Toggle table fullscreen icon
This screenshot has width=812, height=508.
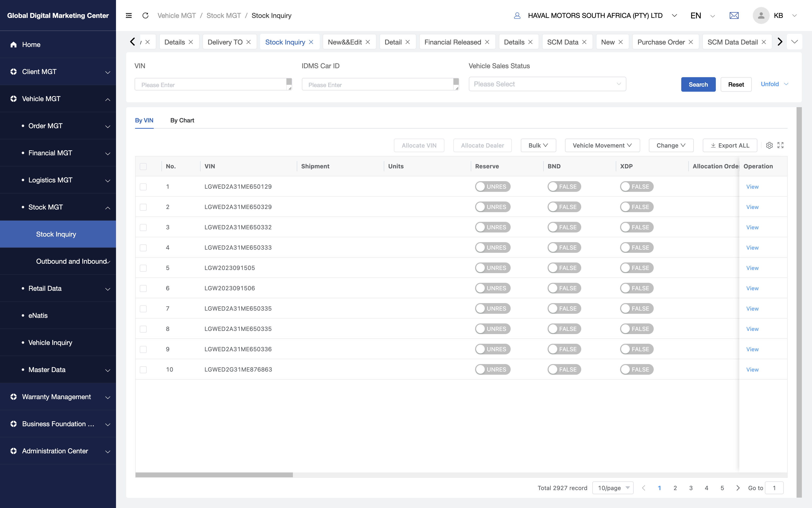[780, 145]
